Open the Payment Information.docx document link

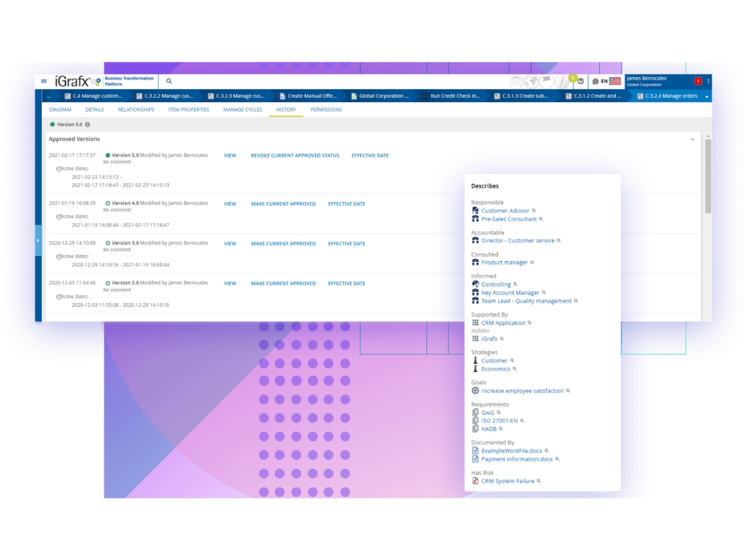point(517,459)
